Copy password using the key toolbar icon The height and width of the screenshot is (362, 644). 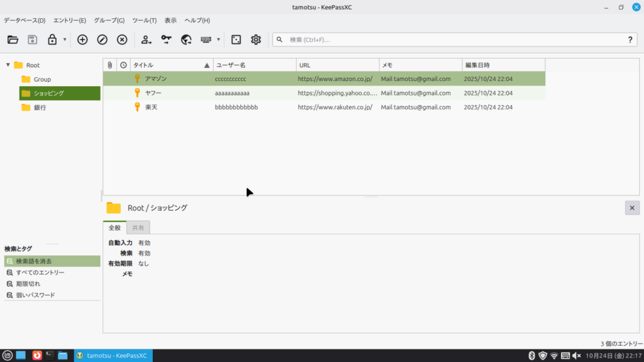coord(166,40)
